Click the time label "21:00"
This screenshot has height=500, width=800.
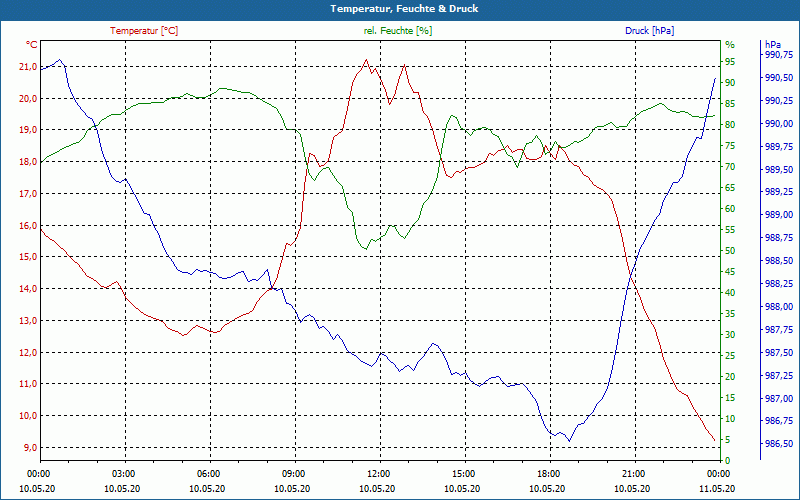point(633,473)
